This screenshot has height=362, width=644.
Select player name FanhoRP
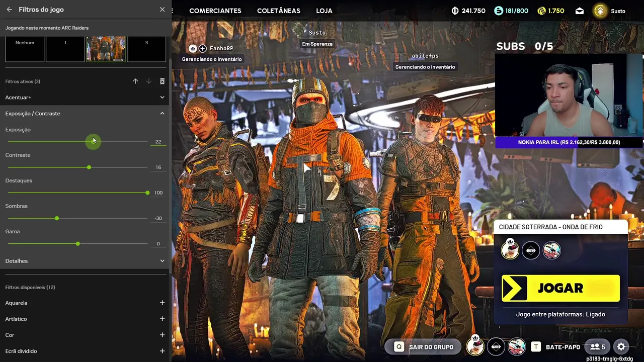click(x=221, y=48)
